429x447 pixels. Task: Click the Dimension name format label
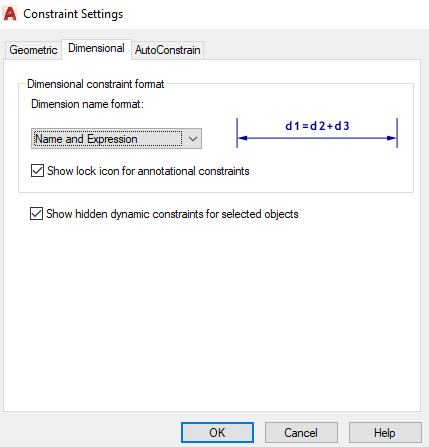pos(87,104)
